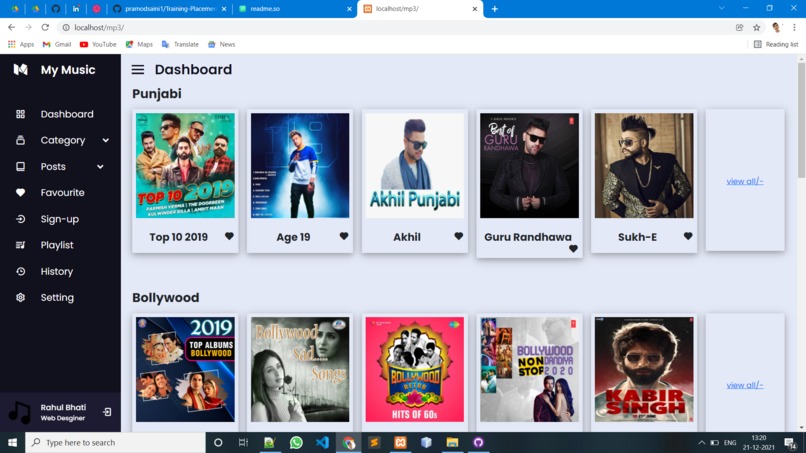The height and width of the screenshot is (453, 806).
Task: Open the Translate bookmark
Action: (180, 44)
